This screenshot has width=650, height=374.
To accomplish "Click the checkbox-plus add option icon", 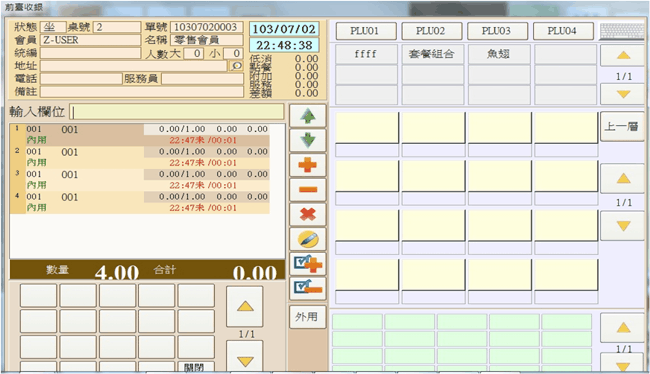I will [x=307, y=264].
